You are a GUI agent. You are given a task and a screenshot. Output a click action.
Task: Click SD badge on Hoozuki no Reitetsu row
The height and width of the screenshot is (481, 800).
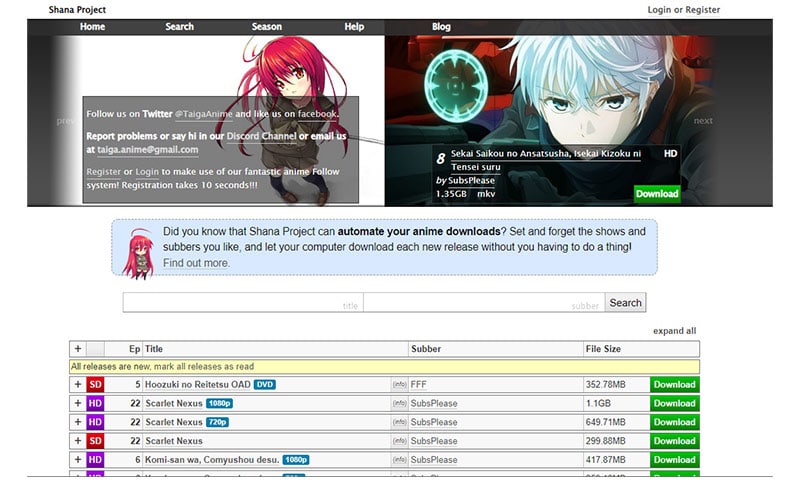click(x=95, y=385)
